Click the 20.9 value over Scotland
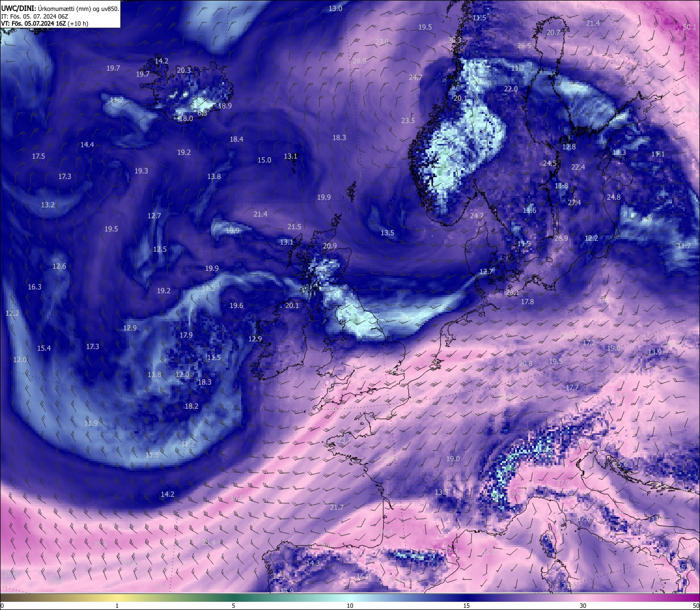Image resolution: width=700 pixels, height=610 pixels. [x=330, y=247]
